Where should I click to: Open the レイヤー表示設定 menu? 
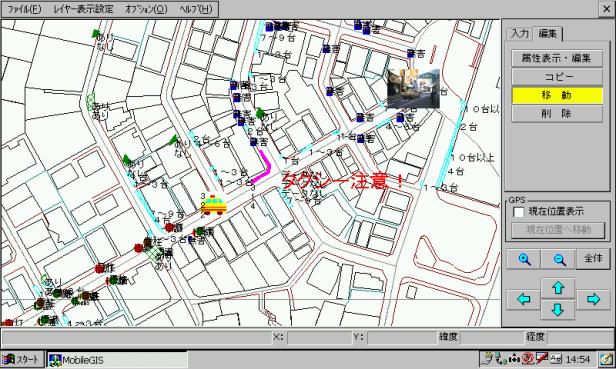pyautogui.click(x=83, y=9)
